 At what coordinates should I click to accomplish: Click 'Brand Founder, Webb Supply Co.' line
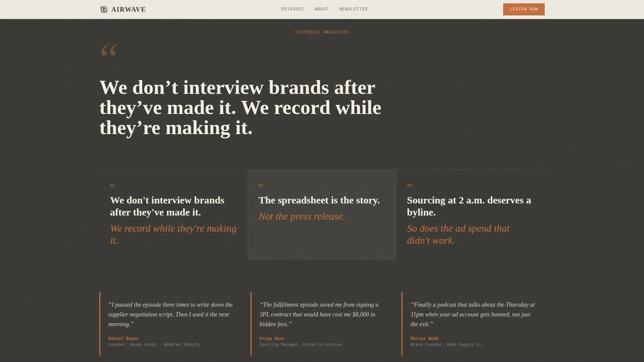(x=446, y=345)
